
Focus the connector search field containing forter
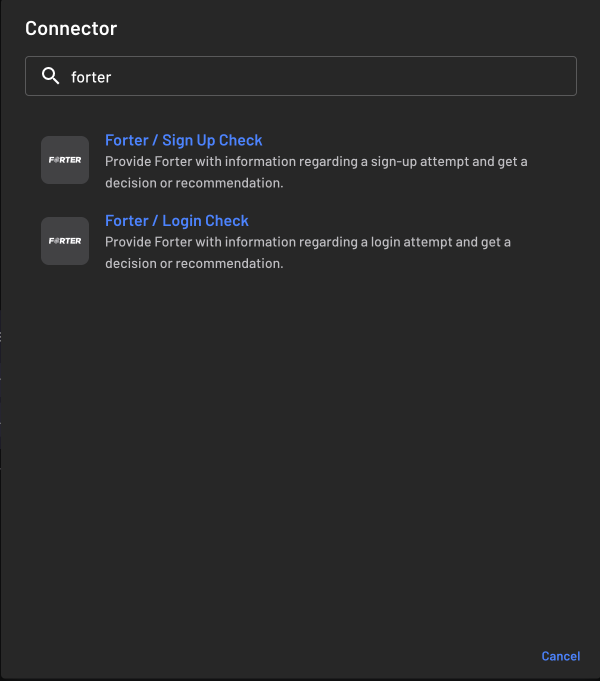[x=301, y=76]
